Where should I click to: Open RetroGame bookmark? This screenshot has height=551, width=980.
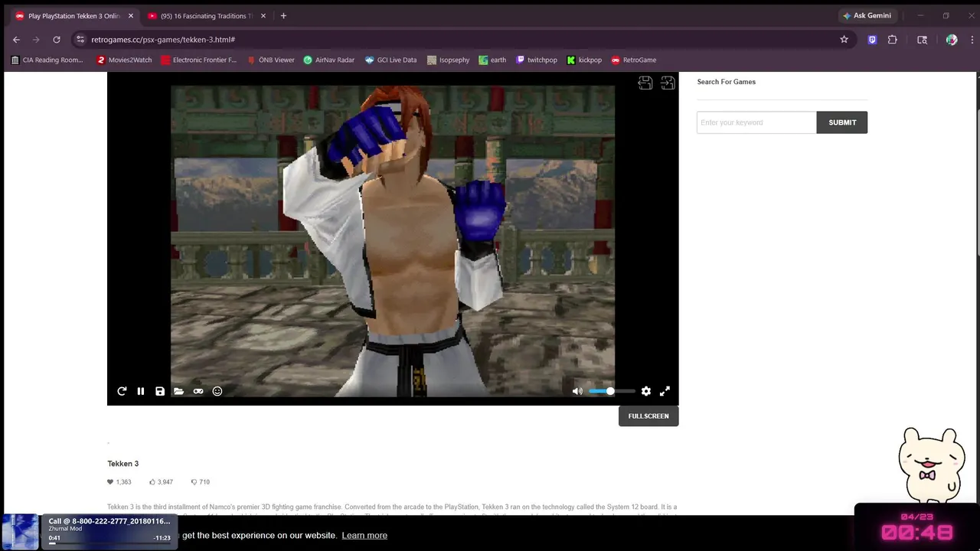(634, 60)
